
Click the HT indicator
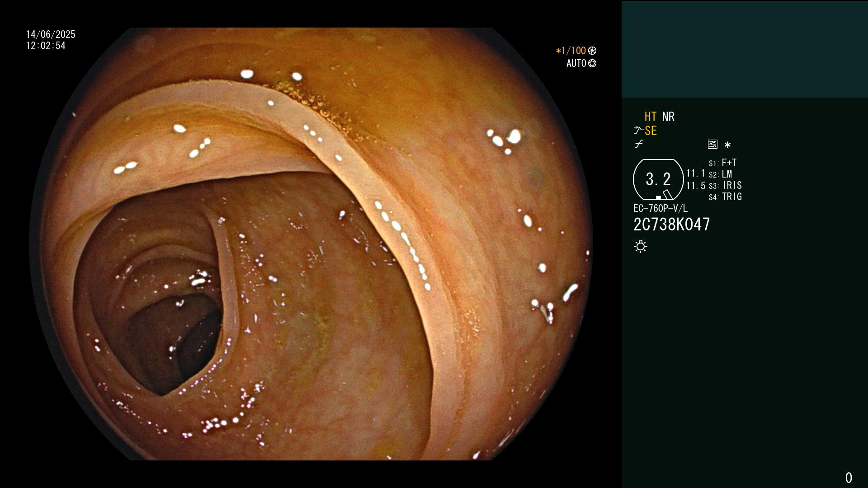[651, 117]
